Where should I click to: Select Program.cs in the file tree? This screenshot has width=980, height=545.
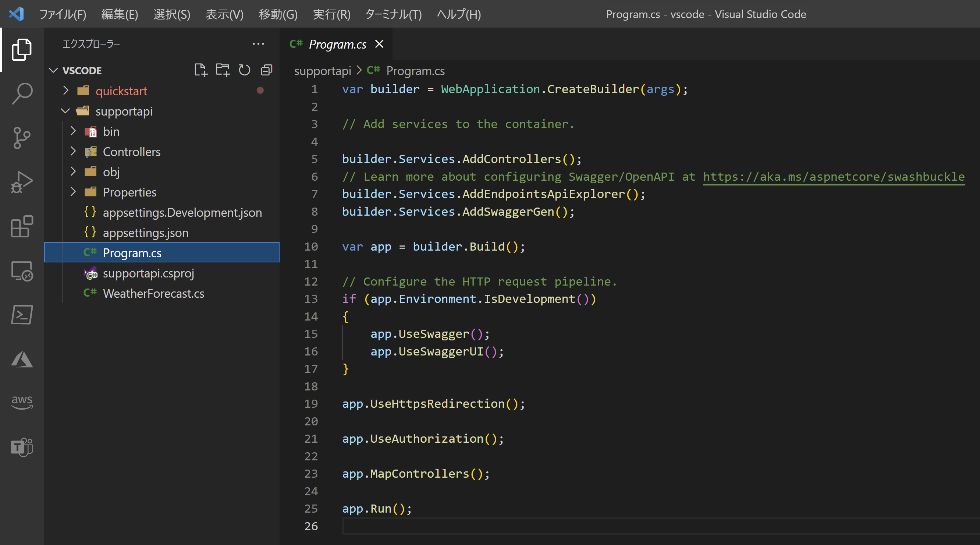point(162,253)
